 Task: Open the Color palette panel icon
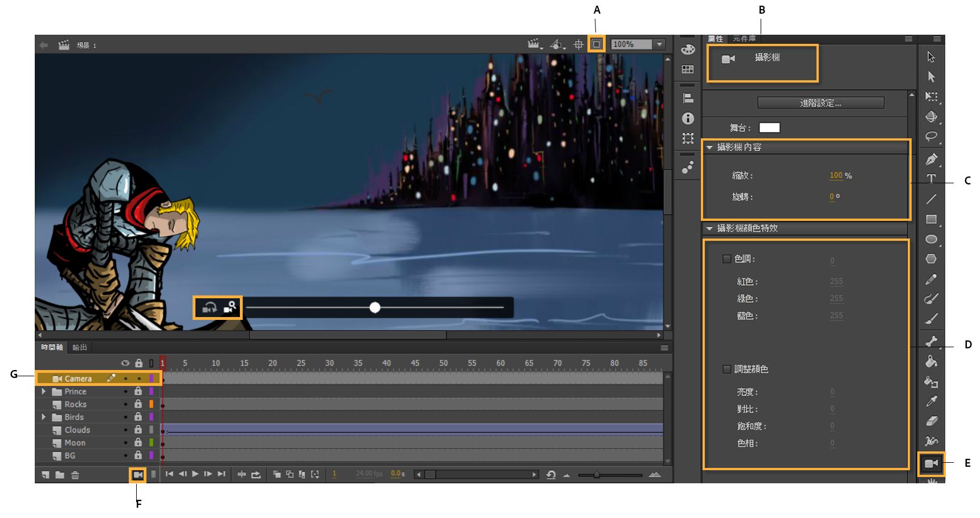click(x=688, y=49)
